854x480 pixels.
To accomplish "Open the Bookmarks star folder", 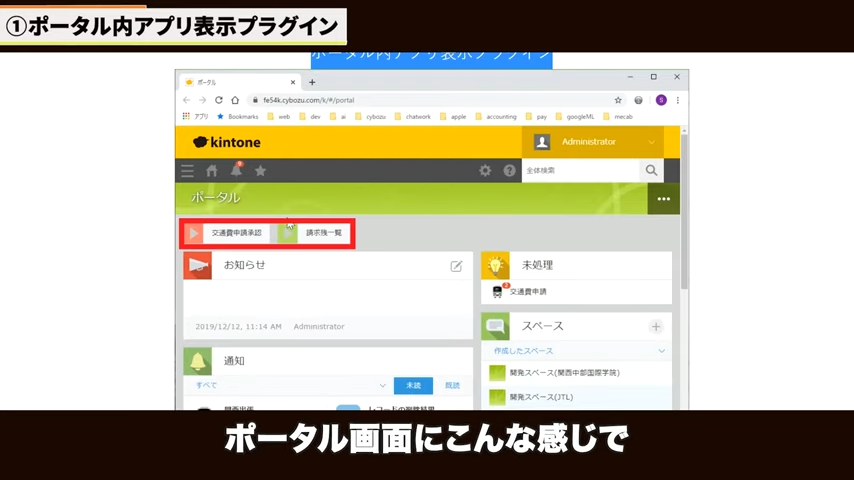I will coord(237,117).
